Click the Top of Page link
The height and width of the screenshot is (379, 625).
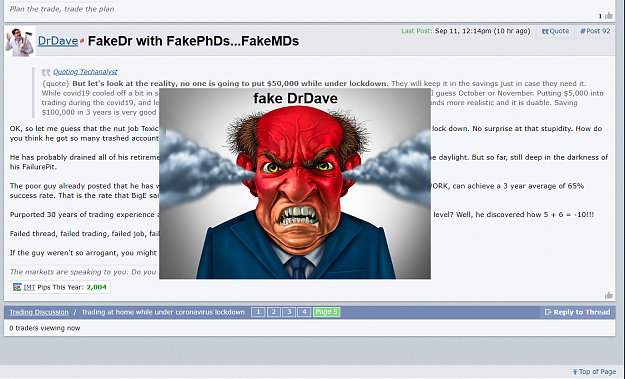(594, 371)
